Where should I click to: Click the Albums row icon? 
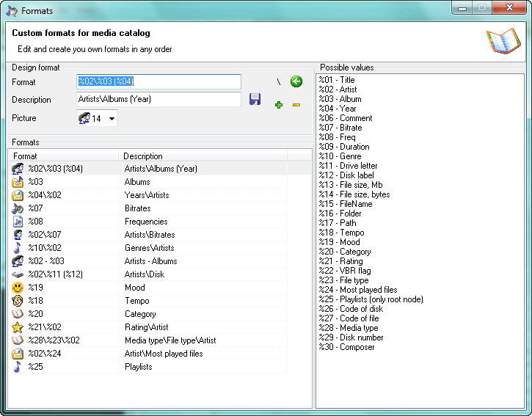point(18,182)
